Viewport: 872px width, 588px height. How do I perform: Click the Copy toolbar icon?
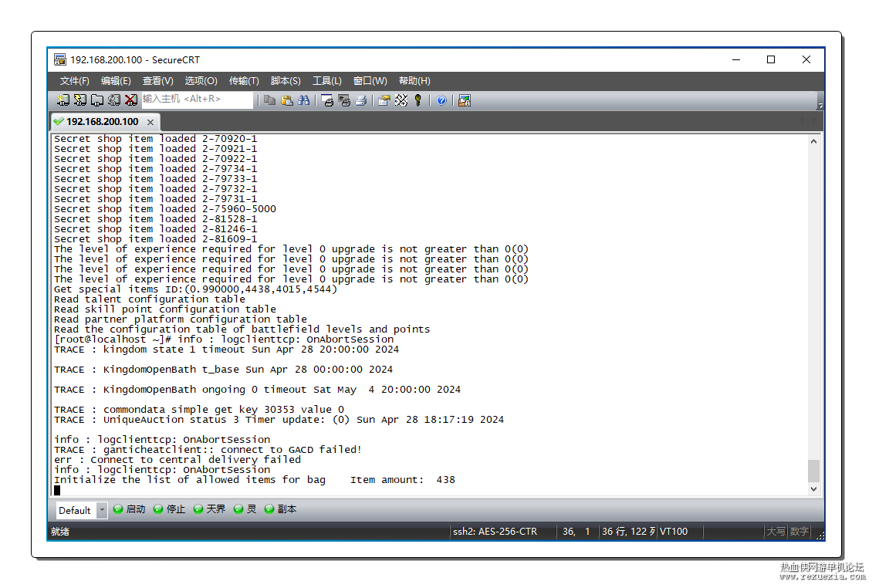click(x=270, y=100)
